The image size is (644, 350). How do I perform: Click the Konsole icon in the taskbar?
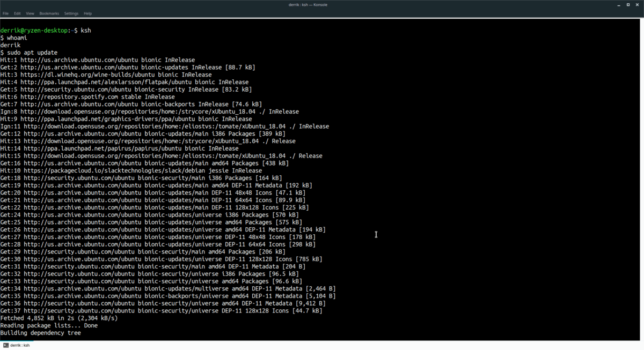pos(7,345)
